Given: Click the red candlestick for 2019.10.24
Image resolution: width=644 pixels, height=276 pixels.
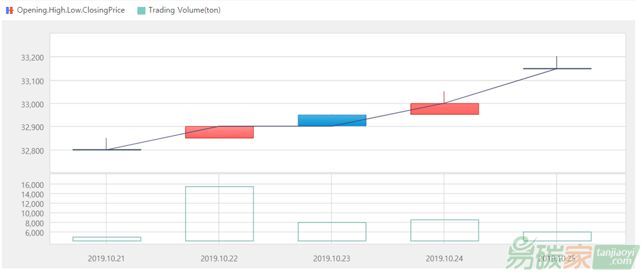Looking at the screenshot, I should pos(444,108).
